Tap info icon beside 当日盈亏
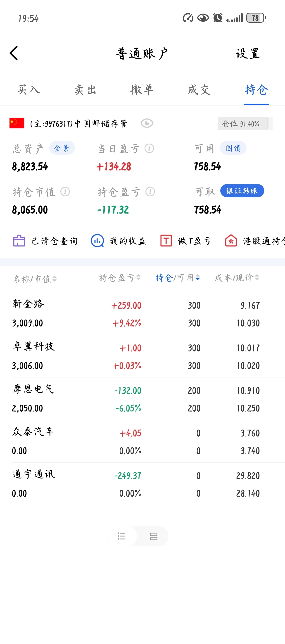 [149, 149]
